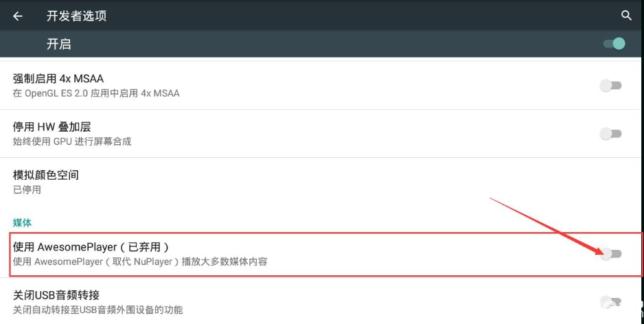Click the 取代 NuPlayer description text
This screenshot has width=644, height=324.
(140, 262)
